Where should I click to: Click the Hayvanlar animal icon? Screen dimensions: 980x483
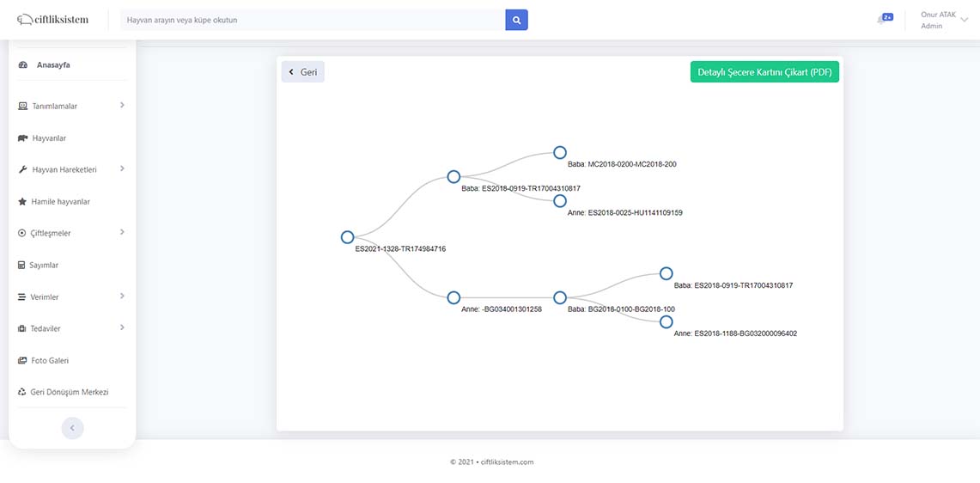[23, 138]
